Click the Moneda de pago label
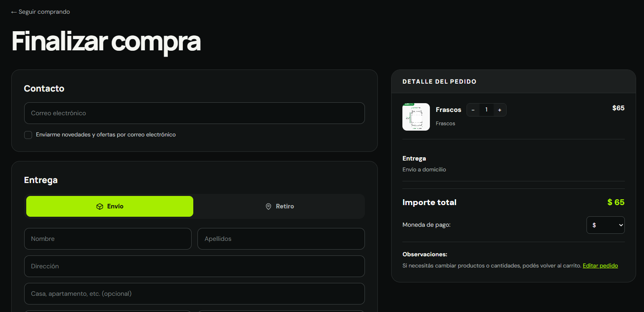Image resolution: width=644 pixels, height=312 pixels. [x=427, y=225]
